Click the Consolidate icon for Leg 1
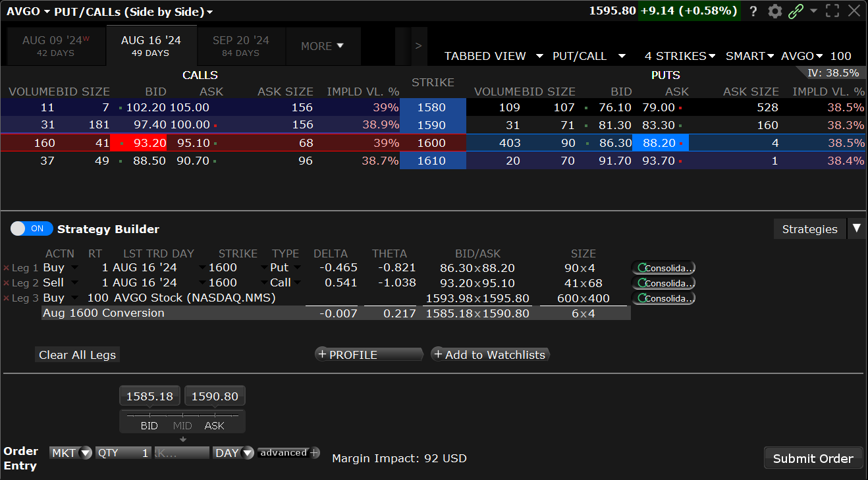Viewport: 868px width, 480px height. pyautogui.click(x=664, y=268)
